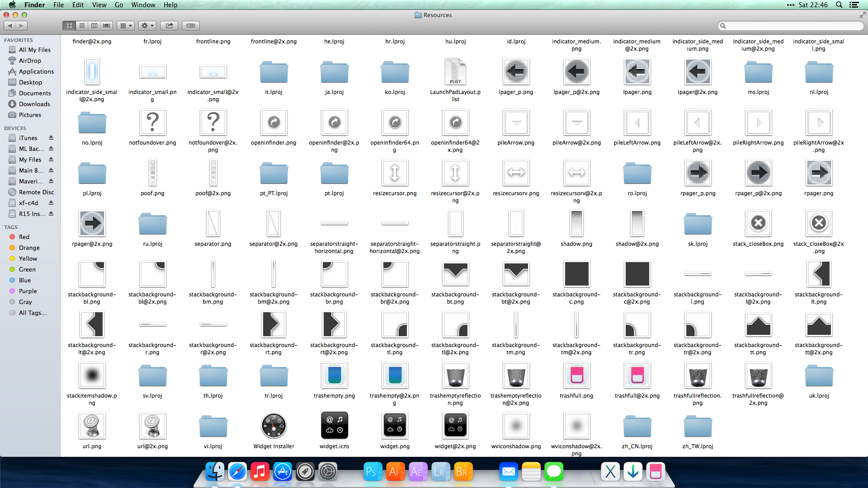Click the Edit Tags toolbar button

191,26
